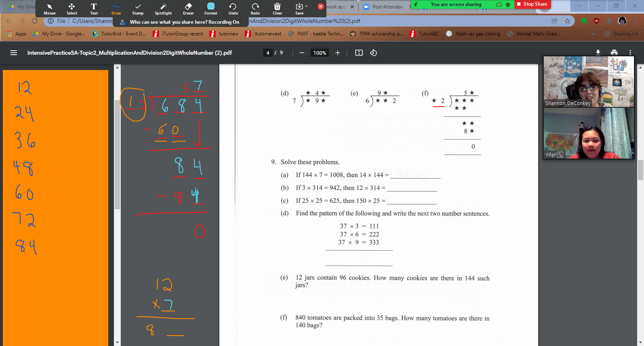
Task: Open Chrome tab search chevron
Action: [x=579, y=6]
